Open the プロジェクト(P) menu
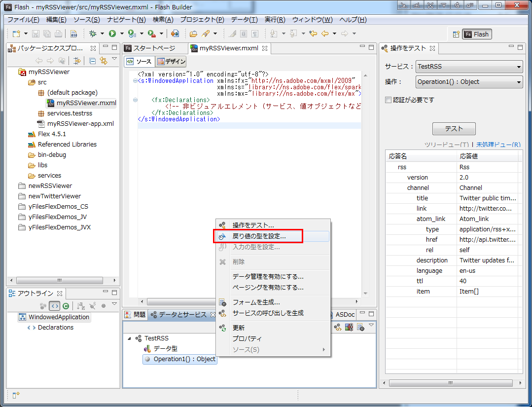This screenshot has width=532, height=407. (202, 20)
